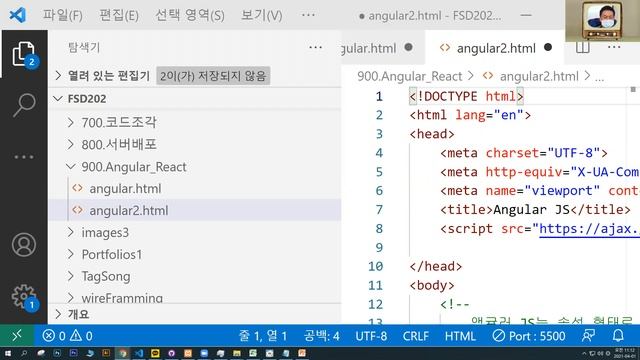The image size is (640, 360).
Task: Change the UTF-8 file encoding
Action: click(x=371, y=336)
